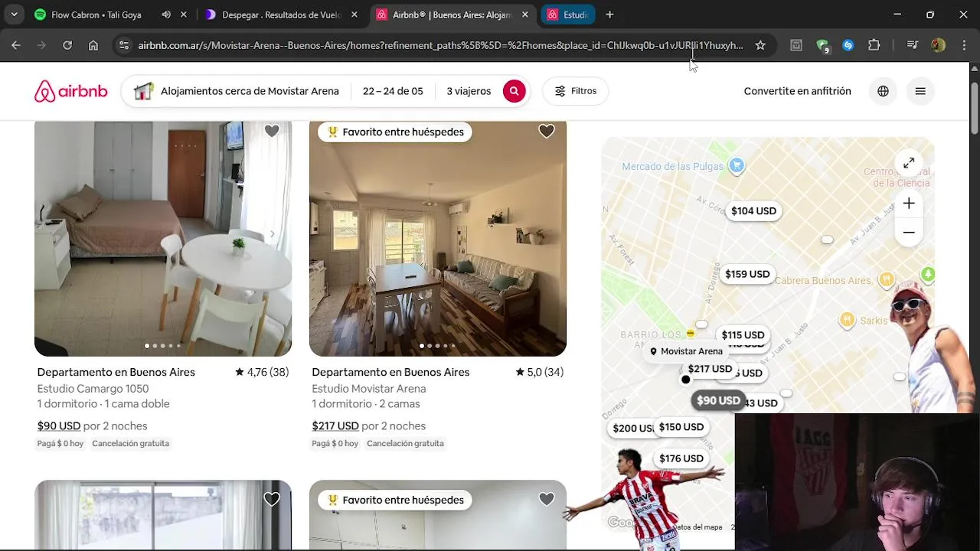980x551 pixels.
Task: Open the browser extensions puzzle icon
Action: tap(874, 45)
